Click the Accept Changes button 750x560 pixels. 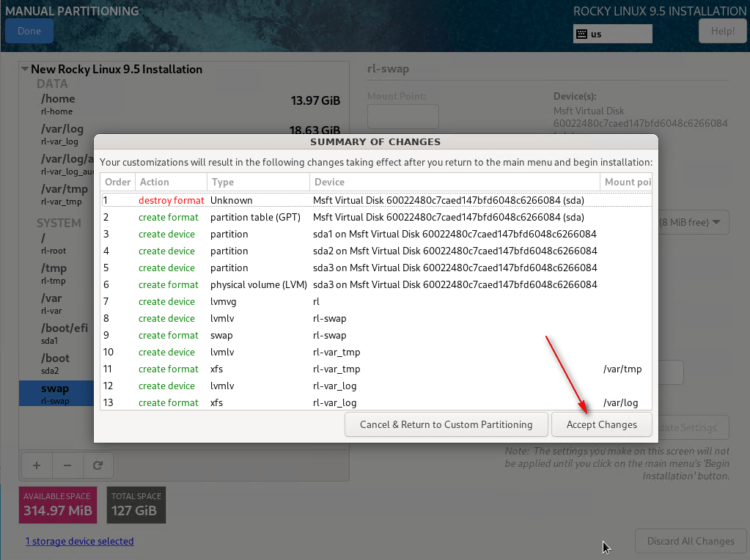[x=601, y=424]
